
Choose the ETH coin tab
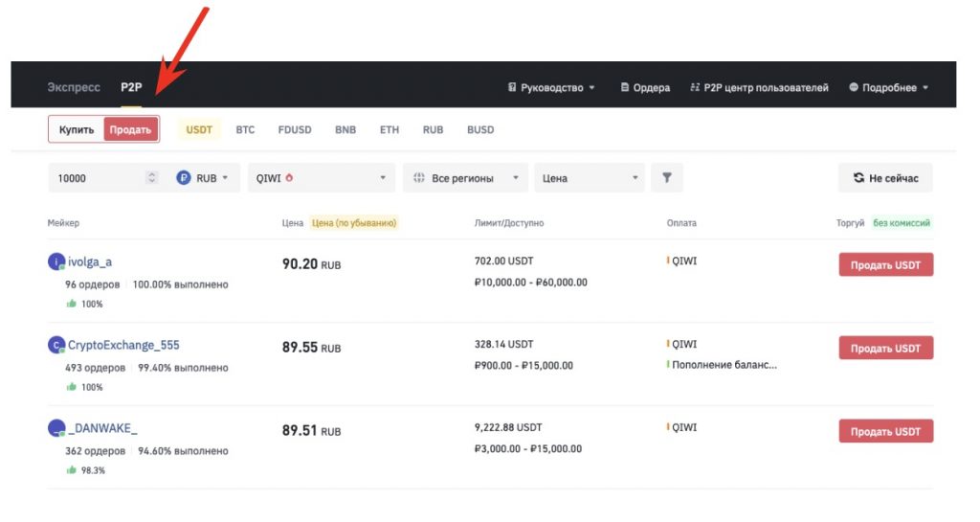(390, 129)
